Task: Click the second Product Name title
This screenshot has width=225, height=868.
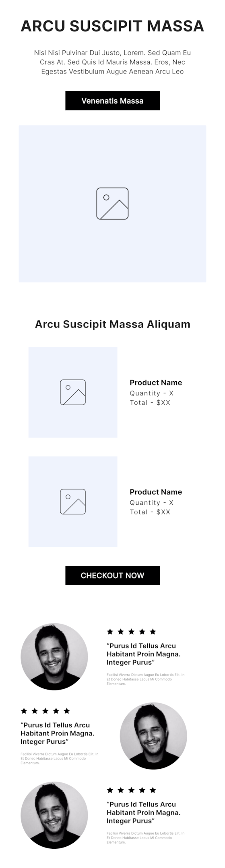Action: click(156, 492)
